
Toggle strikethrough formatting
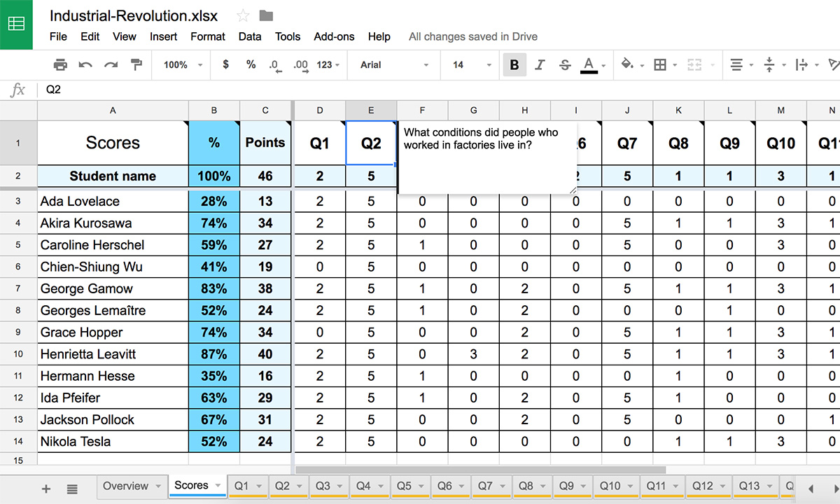pyautogui.click(x=565, y=64)
